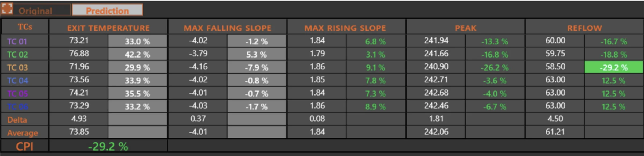The width and height of the screenshot is (644, 156).
Task: Click the expand panel icon beside Original
Action: pyautogui.click(x=7, y=9)
